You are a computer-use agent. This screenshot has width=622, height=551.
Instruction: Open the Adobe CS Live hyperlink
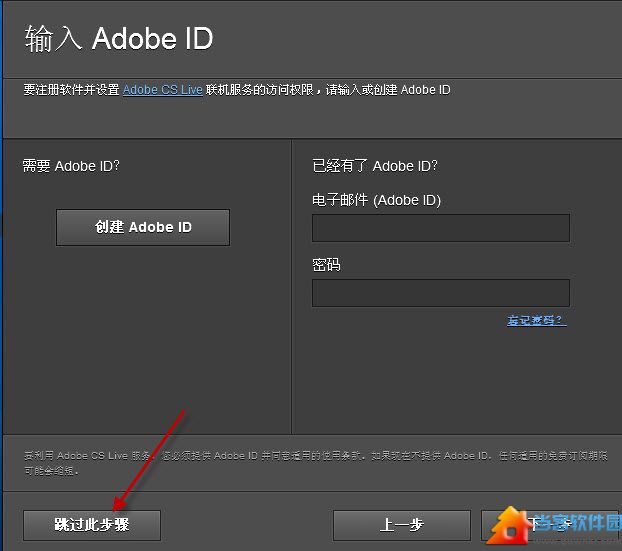coord(163,90)
